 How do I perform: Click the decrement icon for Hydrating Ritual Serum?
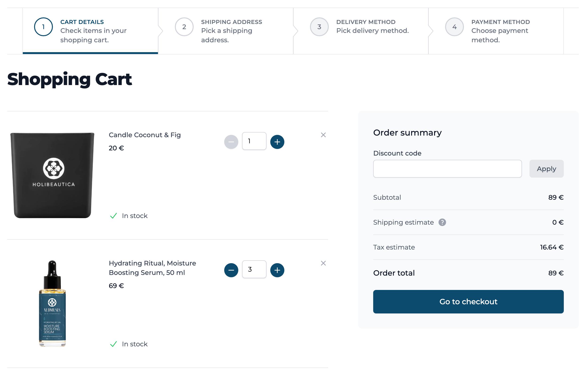click(x=231, y=270)
